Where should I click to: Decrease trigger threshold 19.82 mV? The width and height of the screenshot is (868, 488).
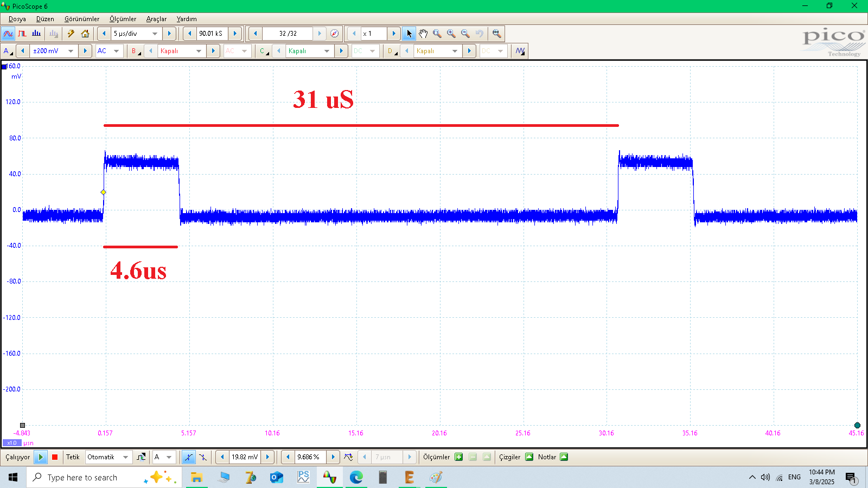click(x=222, y=457)
